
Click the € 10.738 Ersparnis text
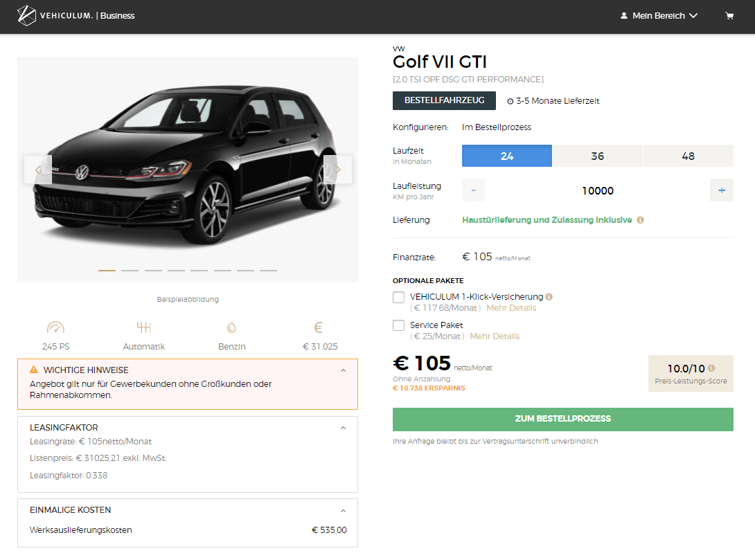(429, 388)
